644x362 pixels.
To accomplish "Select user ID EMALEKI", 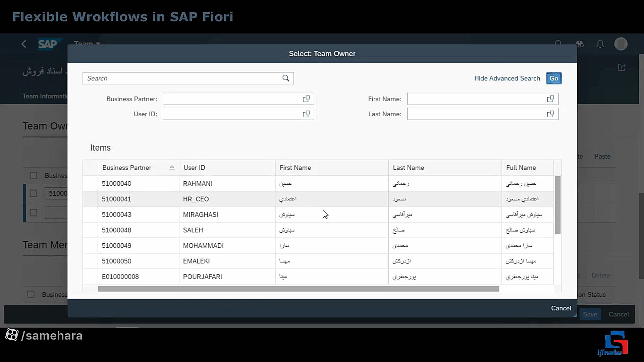I will point(196,261).
